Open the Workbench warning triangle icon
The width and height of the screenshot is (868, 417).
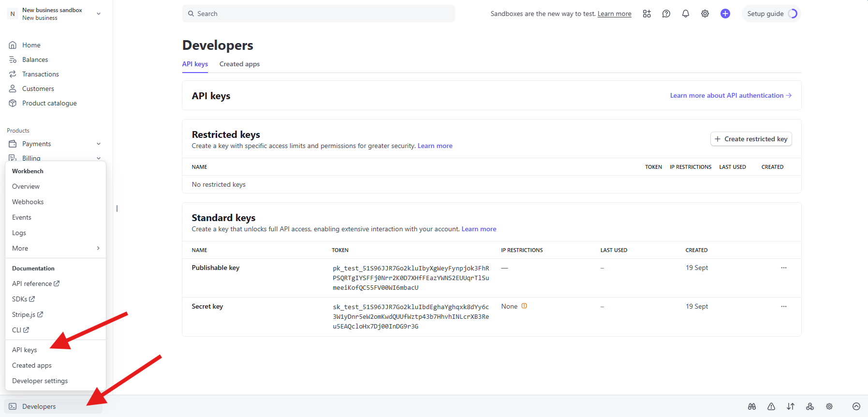(771, 406)
